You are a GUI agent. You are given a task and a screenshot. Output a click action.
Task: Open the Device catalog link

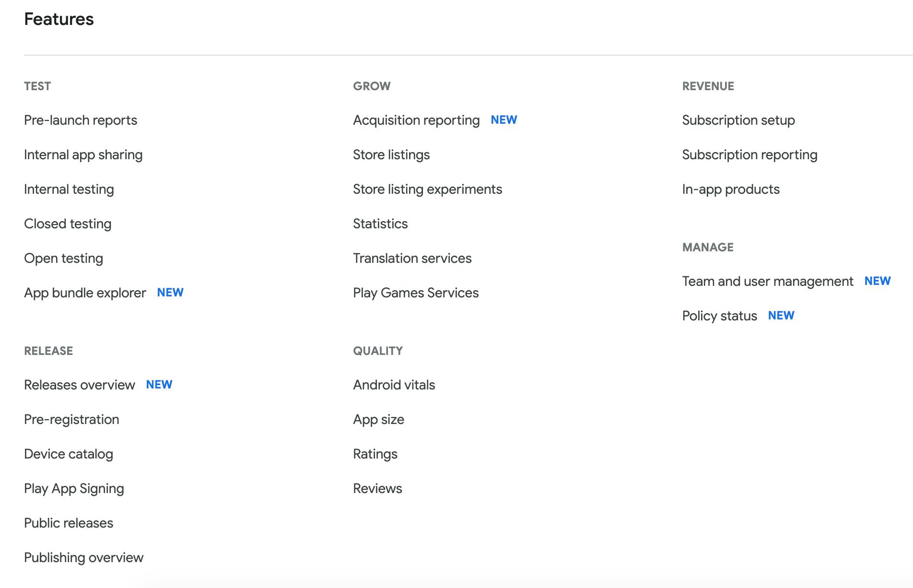pyautogui.click(x=69, y=454)
